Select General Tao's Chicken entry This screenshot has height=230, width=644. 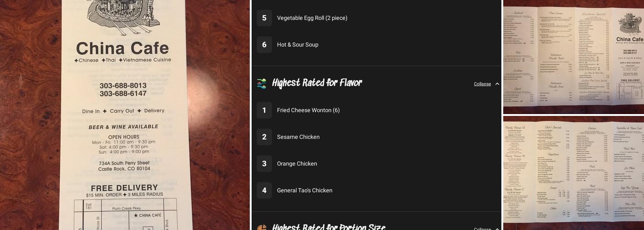coord(305,190)
